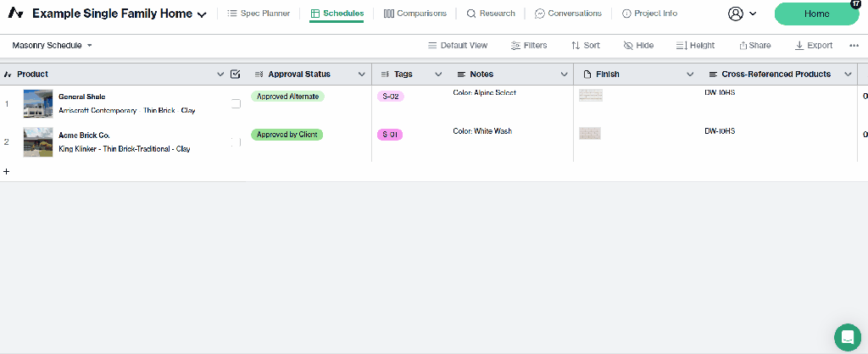The image size is (868, 354).
Task: Switch to the Spec Planner tab
Action: click(x=259, y=14)
